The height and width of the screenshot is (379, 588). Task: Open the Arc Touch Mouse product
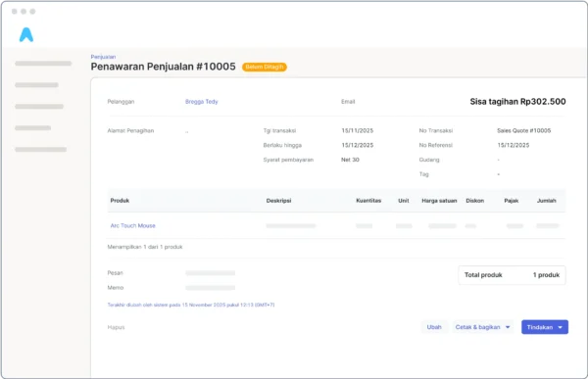coord(132,225)
